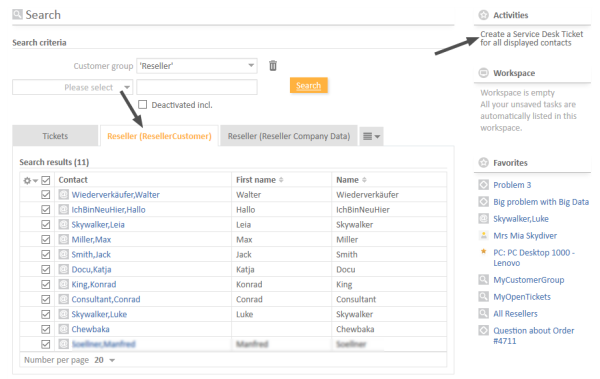Enable the Deactivated incl. checkbox

142,105
